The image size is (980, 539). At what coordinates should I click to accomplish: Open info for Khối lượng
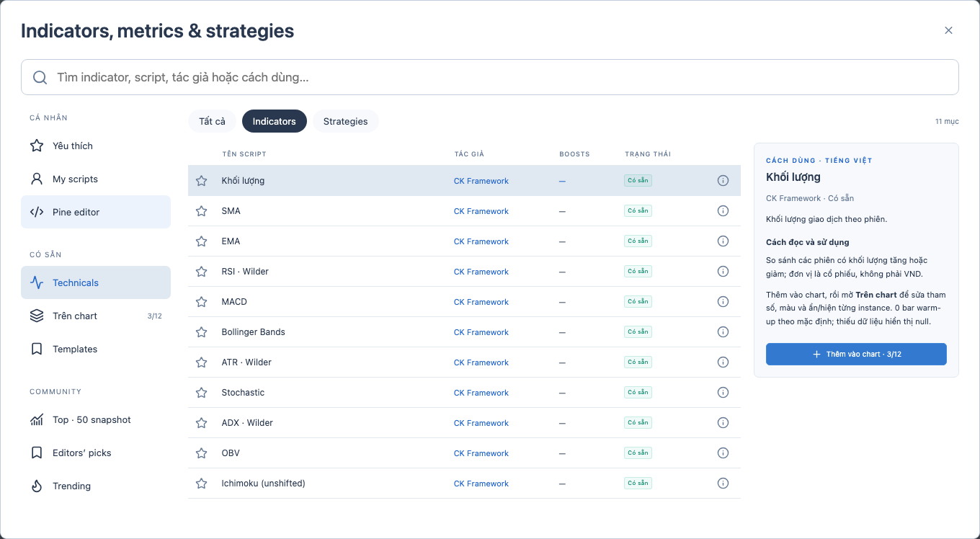723,181
